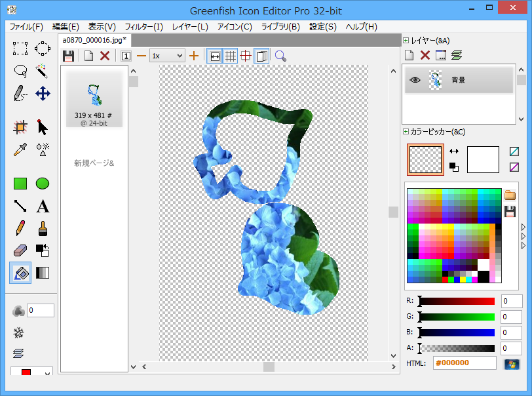
Task: Open the フィルター(I) menu
Action: pos(143,27)
